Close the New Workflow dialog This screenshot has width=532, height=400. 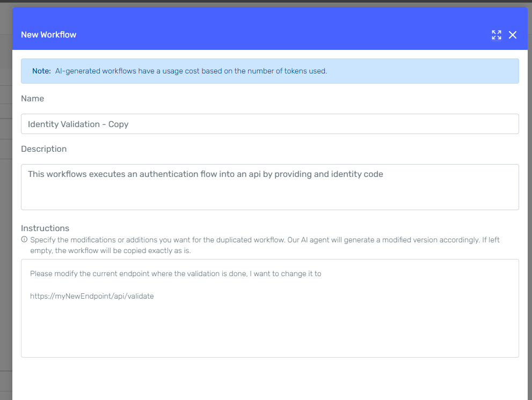(513, 35)
